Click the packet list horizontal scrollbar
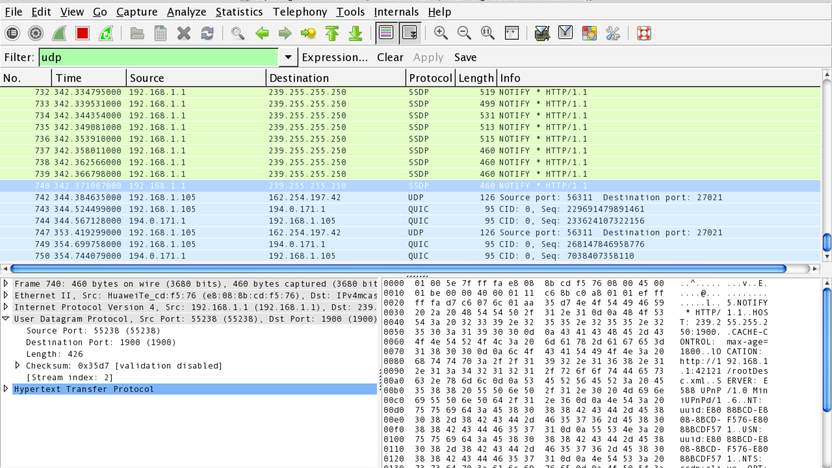The width and height of the screenshot is (832, 468). coord(398,268)
